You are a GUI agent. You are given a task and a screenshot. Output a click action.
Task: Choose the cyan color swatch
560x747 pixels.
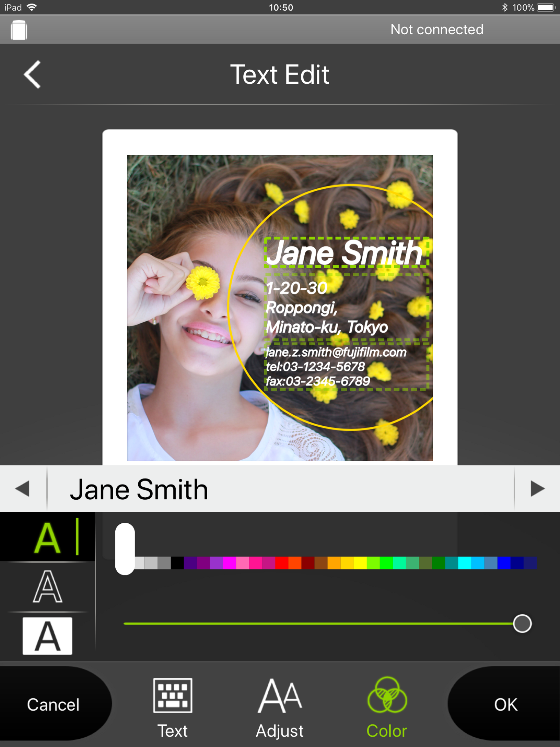pos(465,563)
